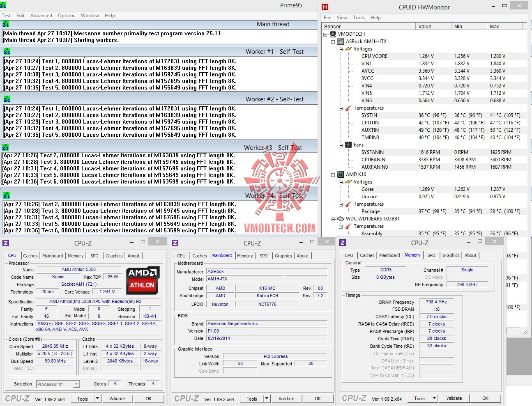Click the Voltages icon under AMD K16
The image size is (532, 406).
pyautogui.click(x=348, y=182)
